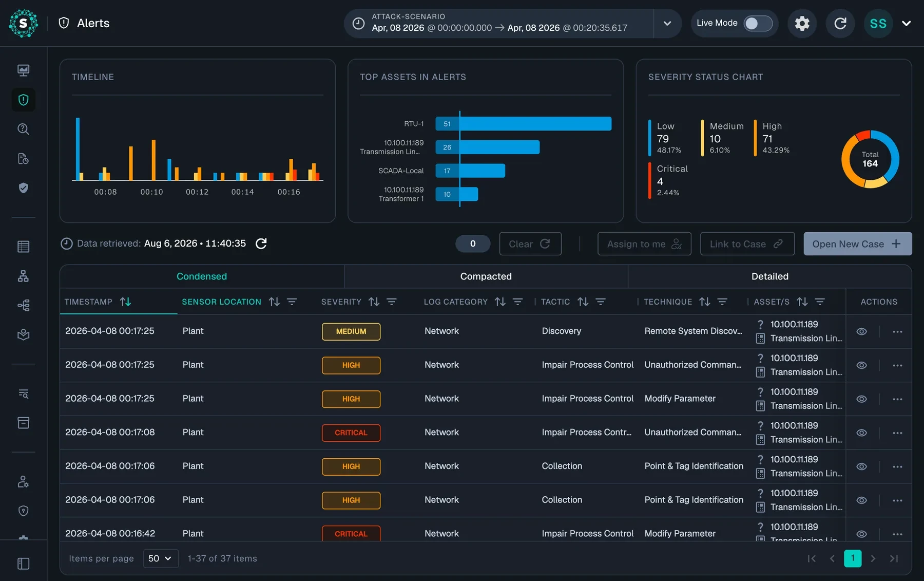Viewport: 924px width, 581px height.
Task: Refresh the data retrieved timestamp
Action: (x=261, y=243)
